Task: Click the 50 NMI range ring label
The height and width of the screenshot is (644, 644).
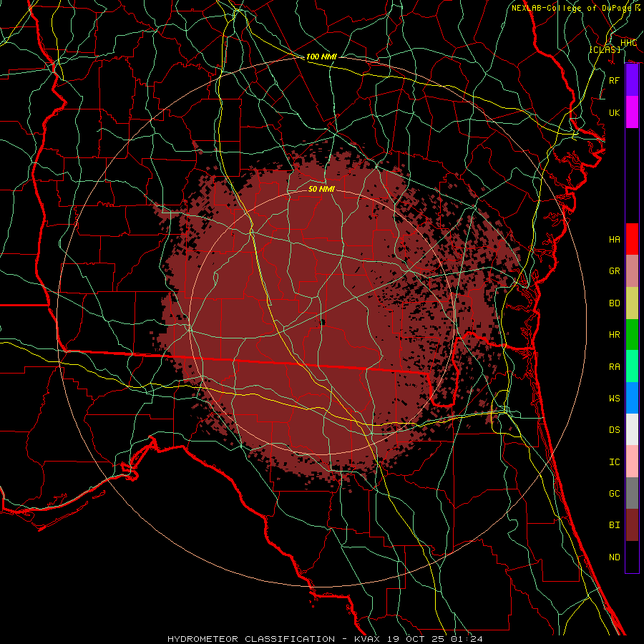Action: tap(321, 189)
